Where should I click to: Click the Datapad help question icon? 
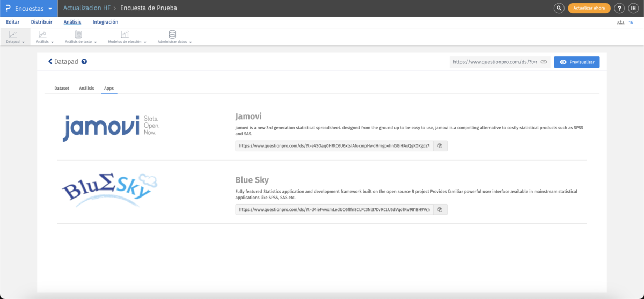click(84, 62)
